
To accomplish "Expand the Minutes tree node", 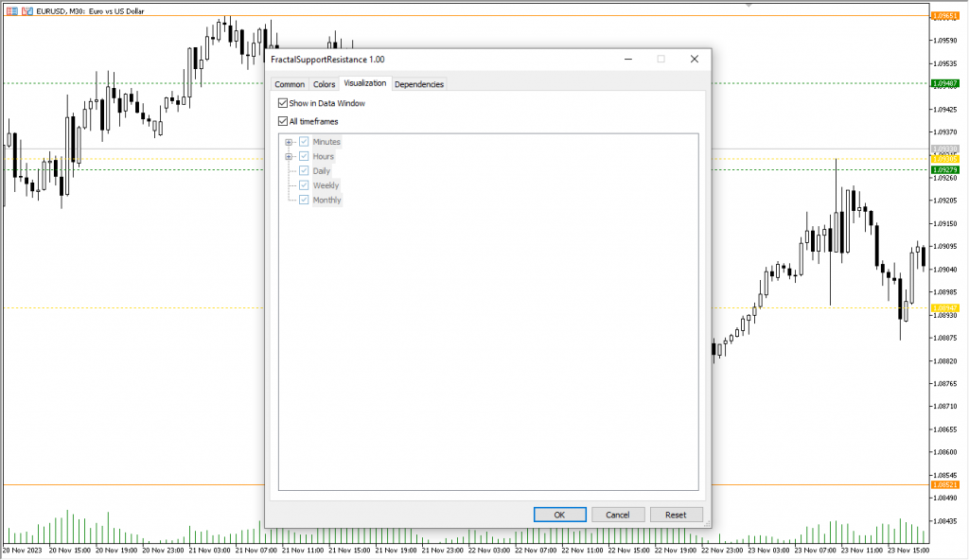I will [288, 142].
